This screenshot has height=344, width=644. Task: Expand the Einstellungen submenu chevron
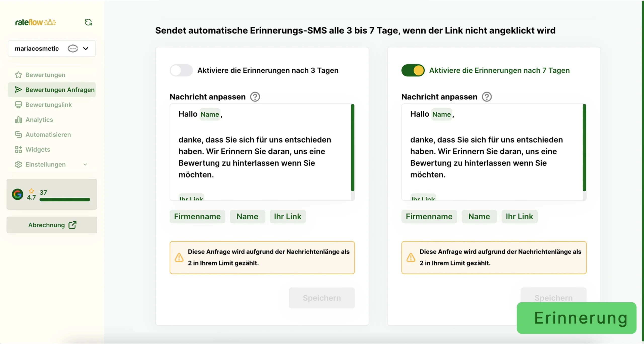85,164
